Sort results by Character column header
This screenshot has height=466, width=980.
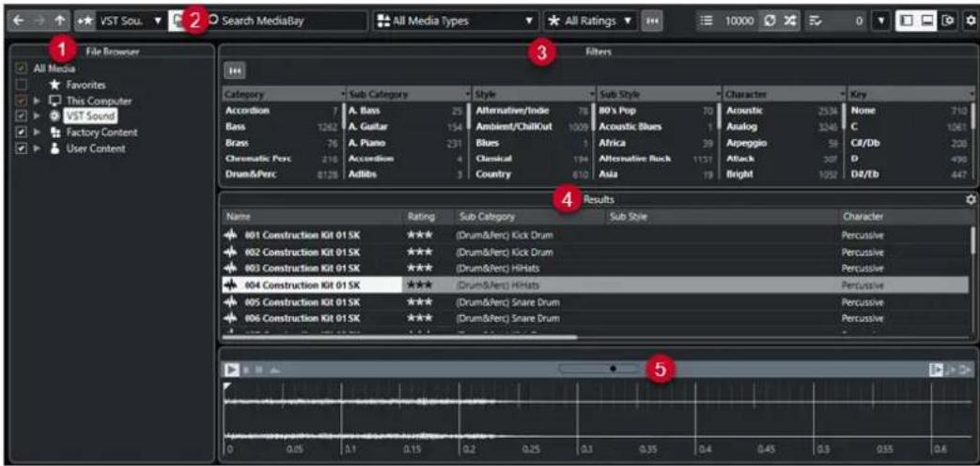tap(906, 217)
